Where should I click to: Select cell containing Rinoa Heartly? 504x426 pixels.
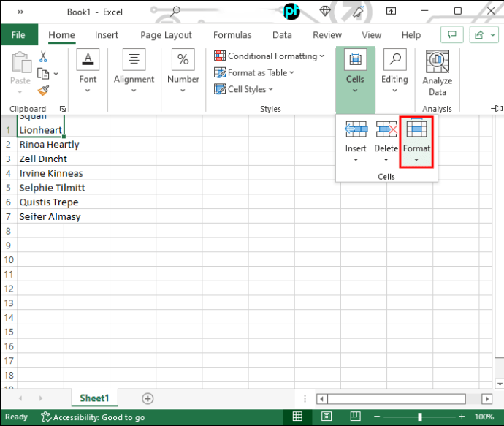click(x=40, y=145)
